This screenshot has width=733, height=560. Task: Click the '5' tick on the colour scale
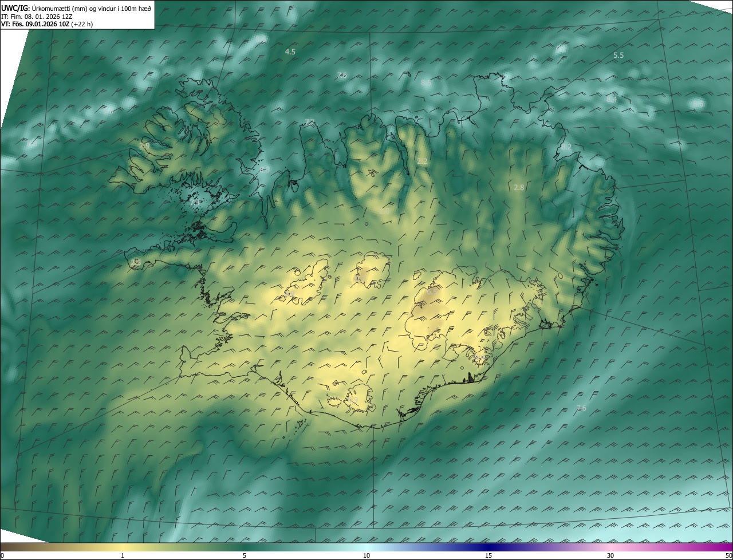(x=245, y=556)
